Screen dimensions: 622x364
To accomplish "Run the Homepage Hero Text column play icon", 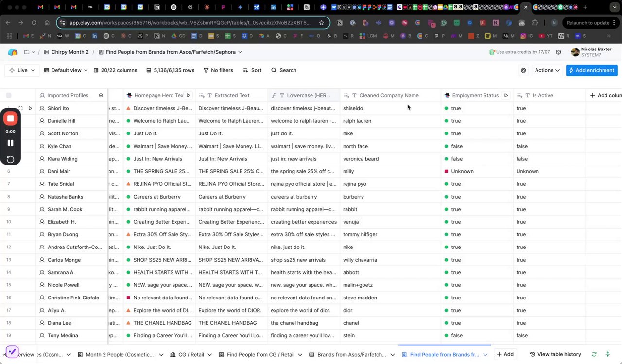I will pyautogui.click(x=189, y=95).
